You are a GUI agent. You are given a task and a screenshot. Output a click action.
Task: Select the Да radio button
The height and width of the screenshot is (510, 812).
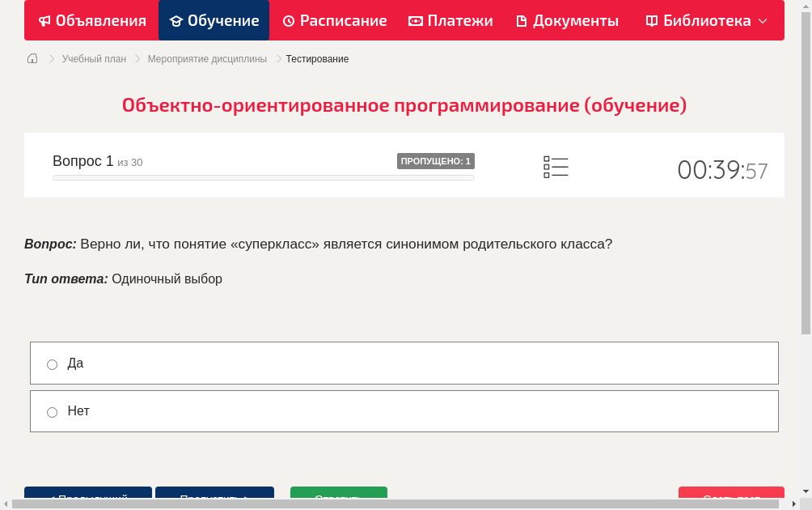click(52, 364)
